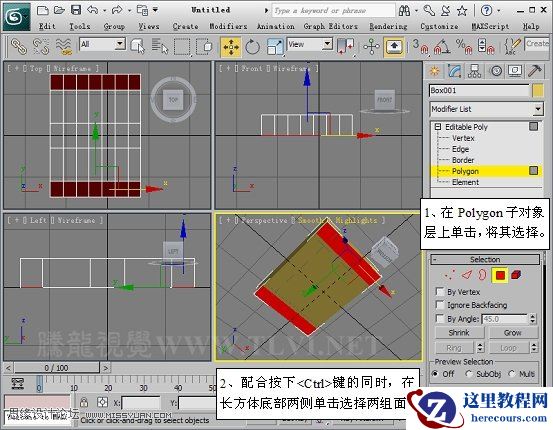Select the Unlink Selection tool
Screen dimensions: 553x430
click(x=41, y=47)
